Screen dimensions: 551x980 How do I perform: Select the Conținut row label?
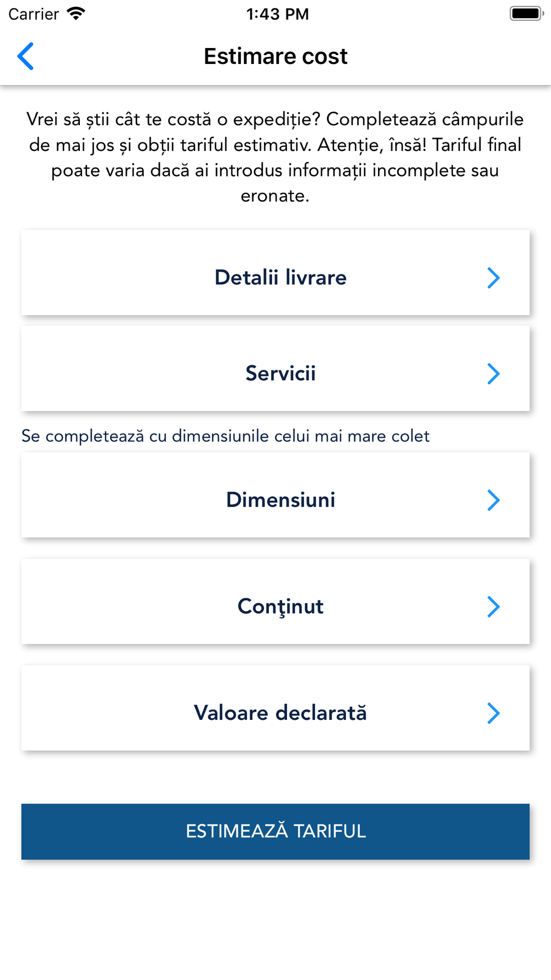click(280, 606)
